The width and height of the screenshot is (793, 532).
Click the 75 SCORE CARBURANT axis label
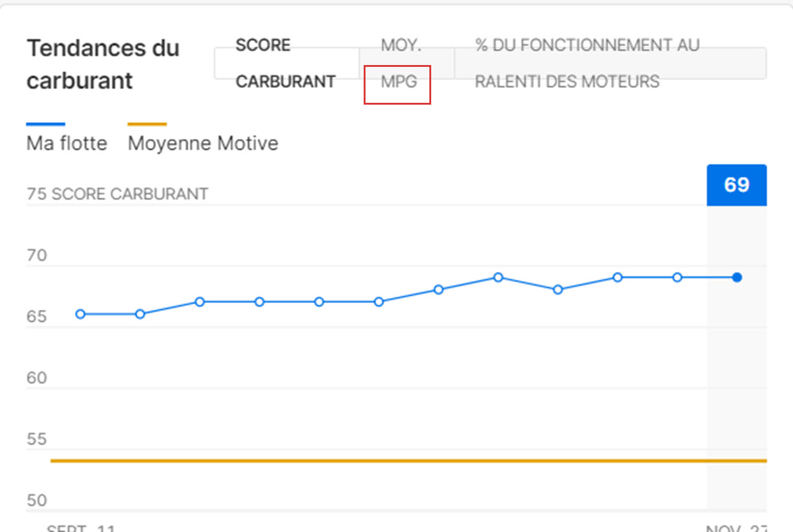click(117, 194)
